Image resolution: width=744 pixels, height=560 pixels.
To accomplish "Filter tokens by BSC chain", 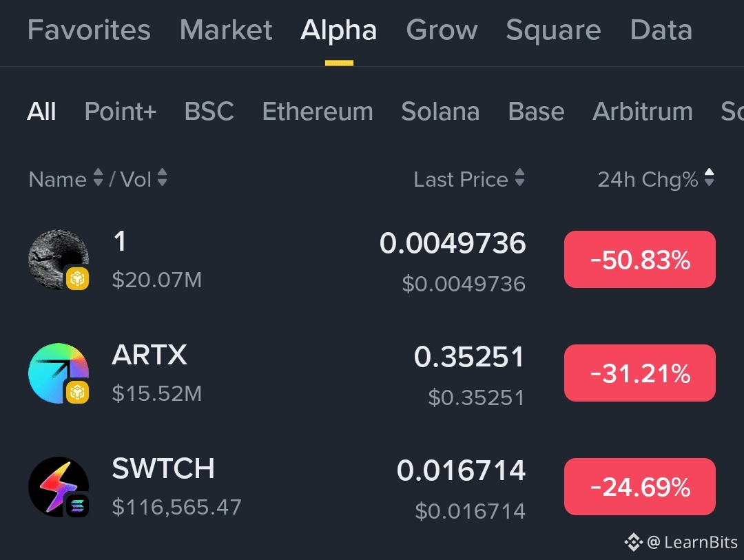I will [209, 111].
